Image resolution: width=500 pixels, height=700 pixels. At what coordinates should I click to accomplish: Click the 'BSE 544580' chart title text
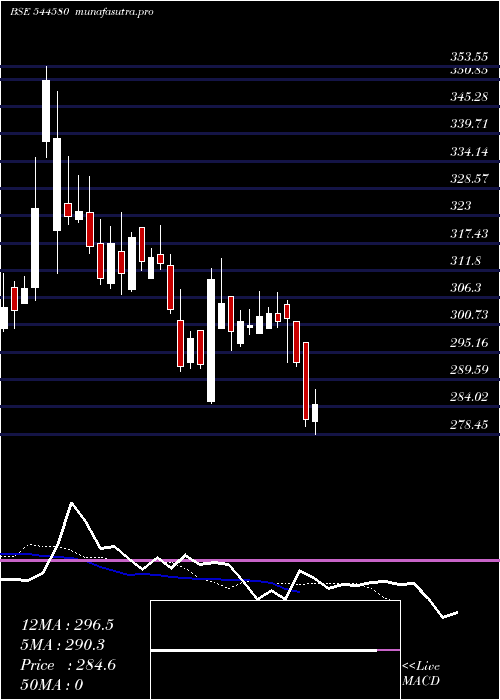(39, 12)
